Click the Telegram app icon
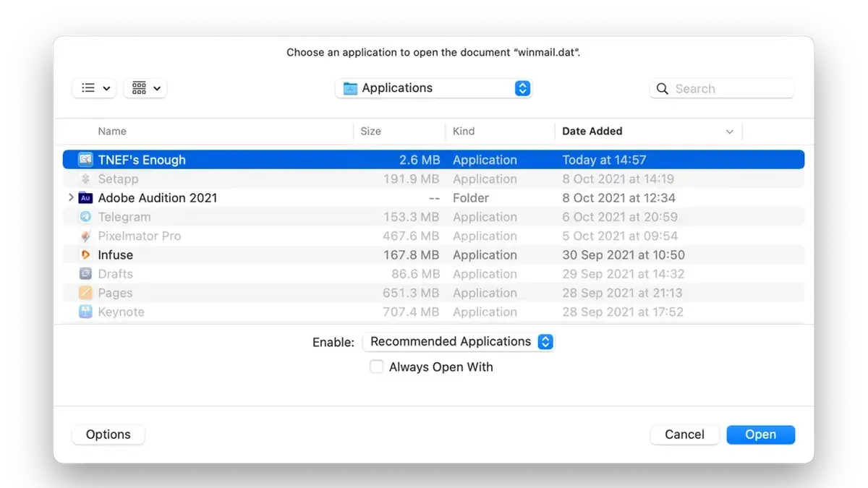The image size is (868, 488). (x=85, y=217)
